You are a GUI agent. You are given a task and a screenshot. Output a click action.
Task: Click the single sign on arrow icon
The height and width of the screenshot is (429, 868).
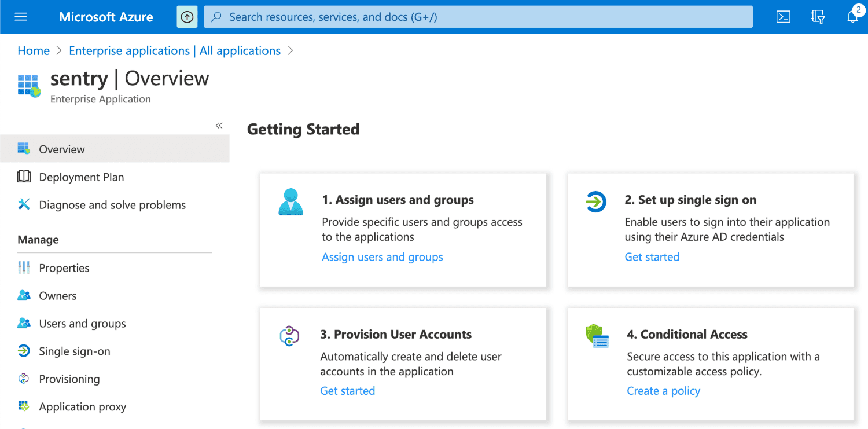coord(596,202)
